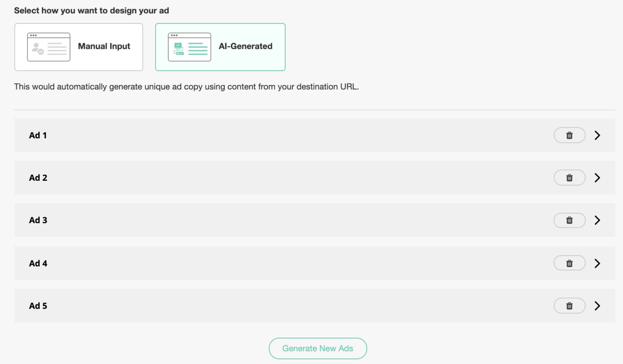Select the Ad 5 row label
623x364 pixels.
pos(38,306)
